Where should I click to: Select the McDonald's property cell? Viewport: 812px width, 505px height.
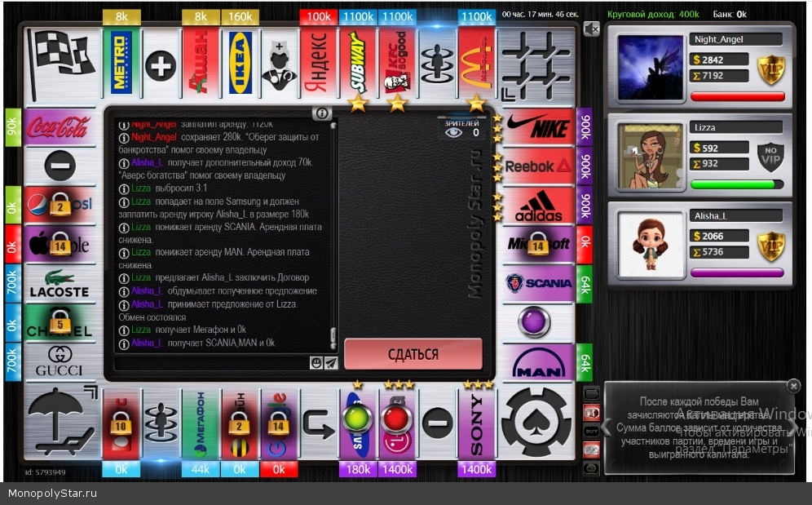point(477,63)
